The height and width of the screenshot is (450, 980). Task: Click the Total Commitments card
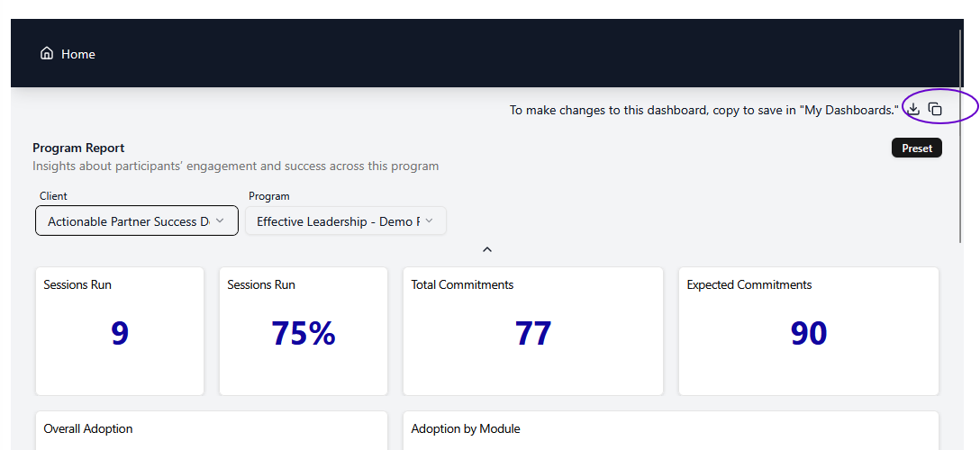(x=532, y=330)
